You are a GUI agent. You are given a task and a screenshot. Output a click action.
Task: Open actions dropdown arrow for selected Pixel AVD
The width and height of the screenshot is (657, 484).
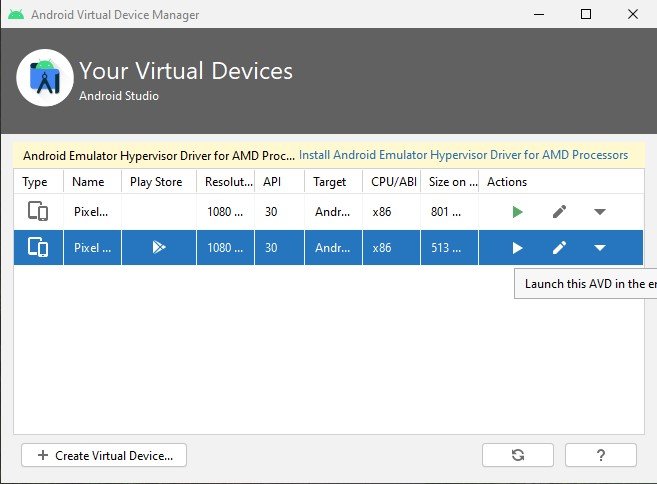600,248
